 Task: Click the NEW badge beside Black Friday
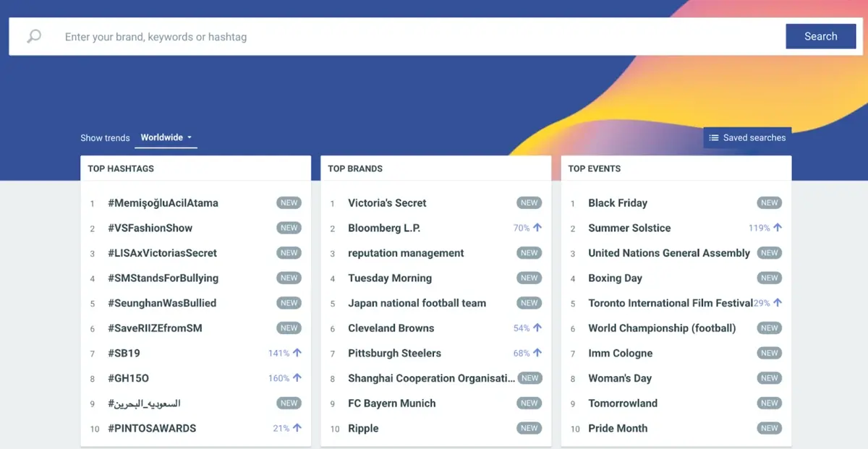click(x=769, y=203)
